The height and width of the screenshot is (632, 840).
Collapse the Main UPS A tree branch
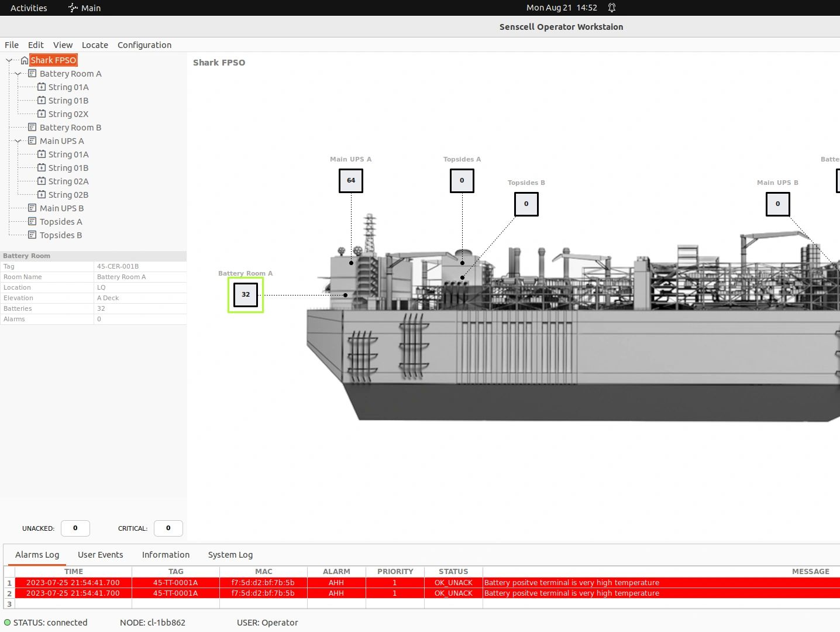[x=18, y=141]
